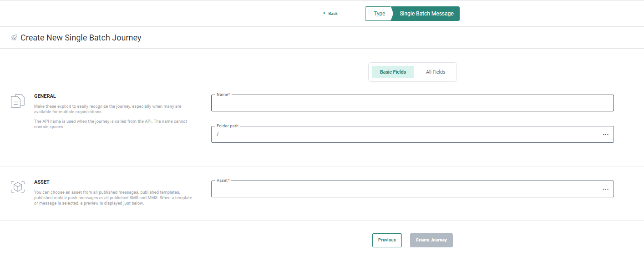Click the rocket icon beside the page title
This screenshot has width=644, height=276.
[14, 38]
